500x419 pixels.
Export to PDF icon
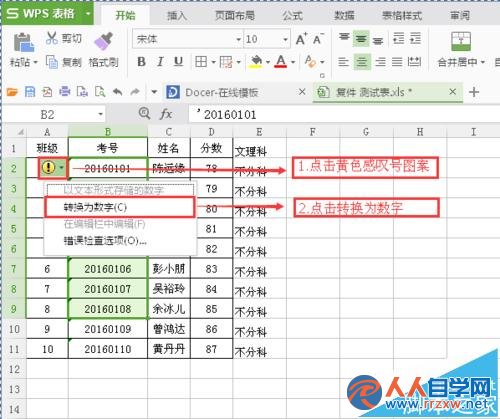click(x=47, y=92)
